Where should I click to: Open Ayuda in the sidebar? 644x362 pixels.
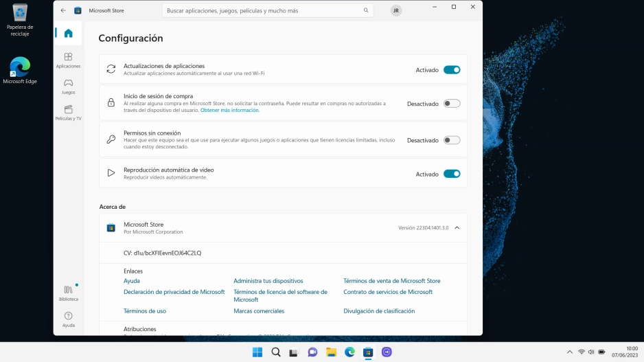click(x=68, y=319)
